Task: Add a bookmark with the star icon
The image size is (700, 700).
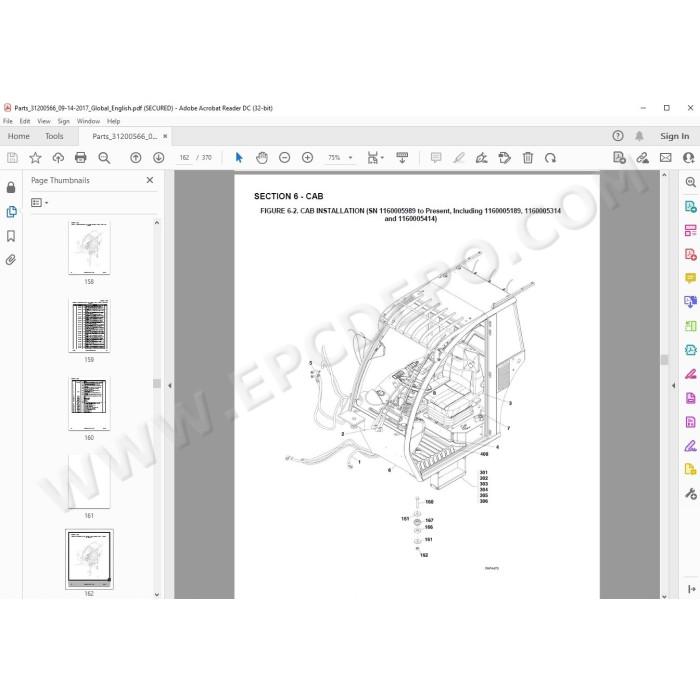Action: [35, 158]
